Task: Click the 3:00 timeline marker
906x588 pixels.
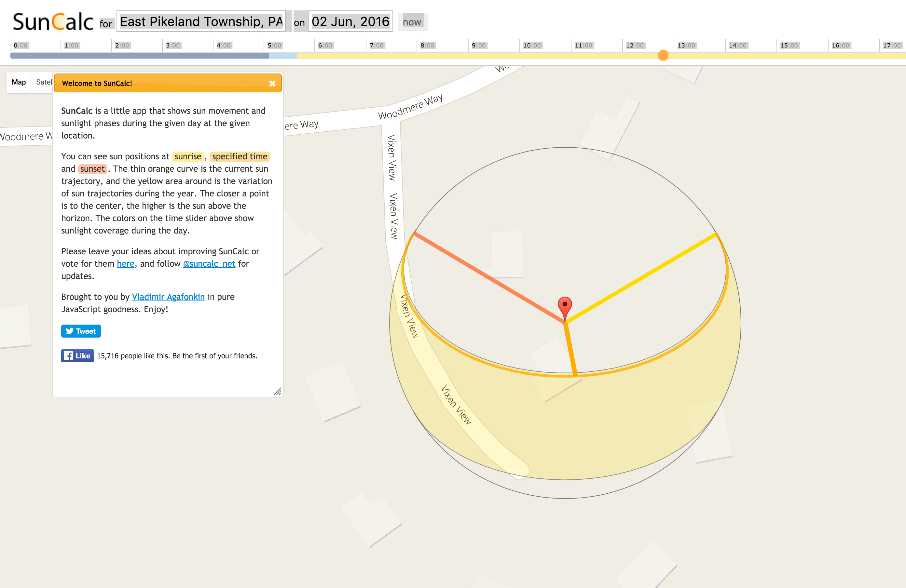Action: (x=173, y=45)
